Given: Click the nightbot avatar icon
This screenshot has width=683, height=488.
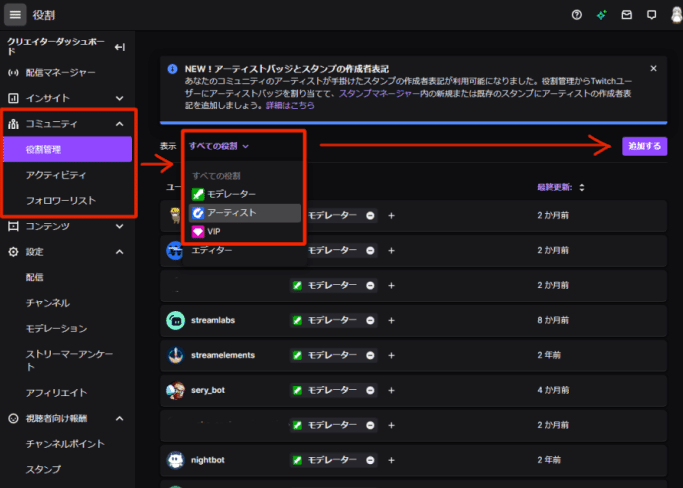Looking at the screenshot, I should (x=176, y=460).
